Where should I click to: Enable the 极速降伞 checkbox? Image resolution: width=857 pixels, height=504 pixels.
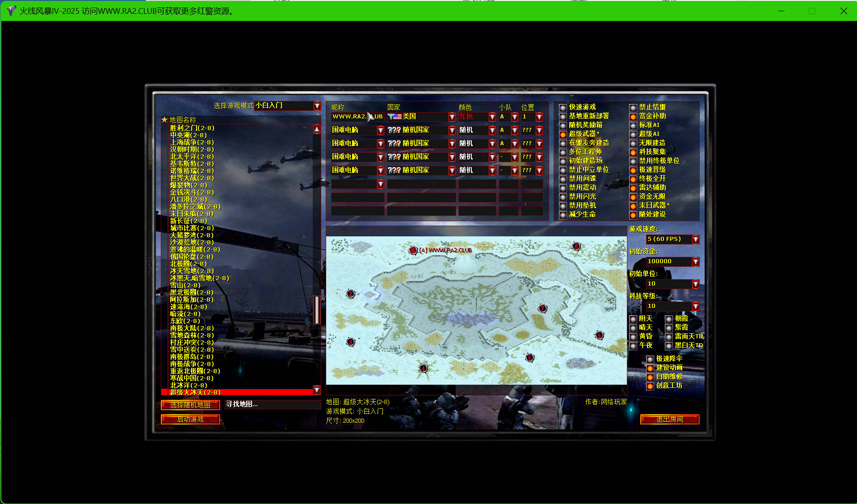(650, 359)
